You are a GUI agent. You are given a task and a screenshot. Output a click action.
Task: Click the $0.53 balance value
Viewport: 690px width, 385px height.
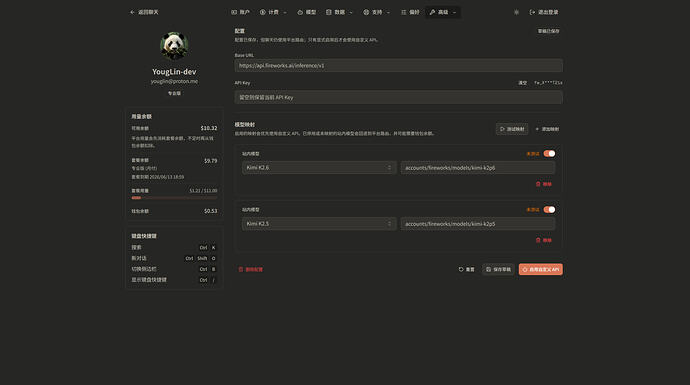[x=210, y=211]
